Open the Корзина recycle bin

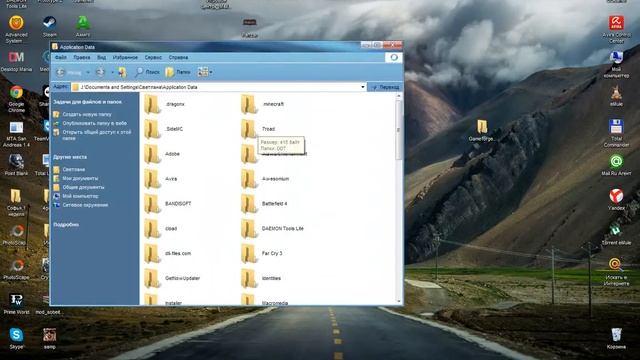[x=616, y=338]
